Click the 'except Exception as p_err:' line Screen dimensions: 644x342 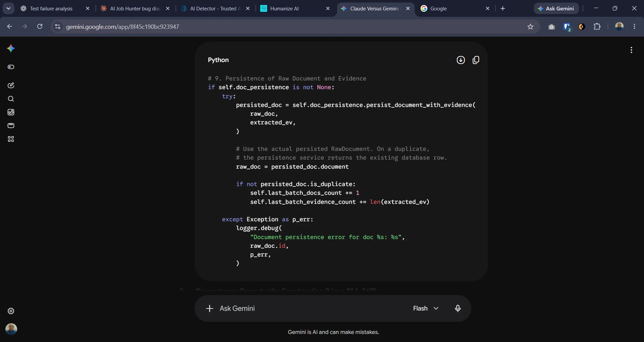tap(267, 219)
